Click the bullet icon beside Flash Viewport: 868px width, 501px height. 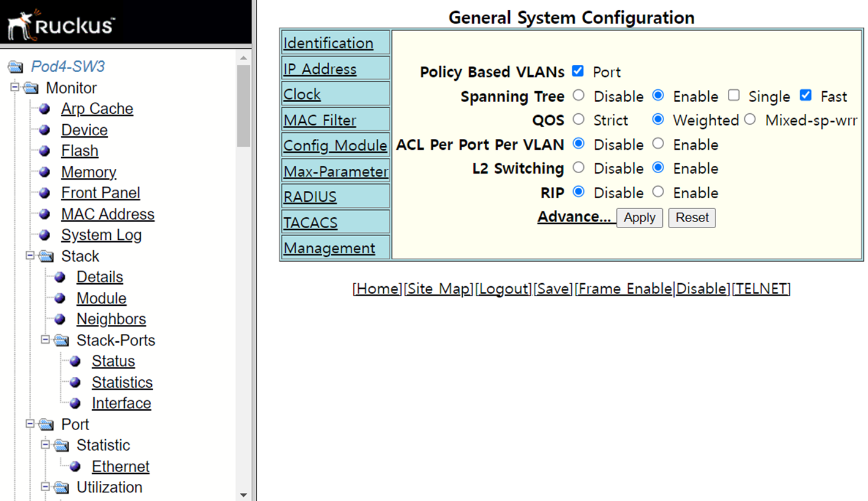click(x=45, y=151)
